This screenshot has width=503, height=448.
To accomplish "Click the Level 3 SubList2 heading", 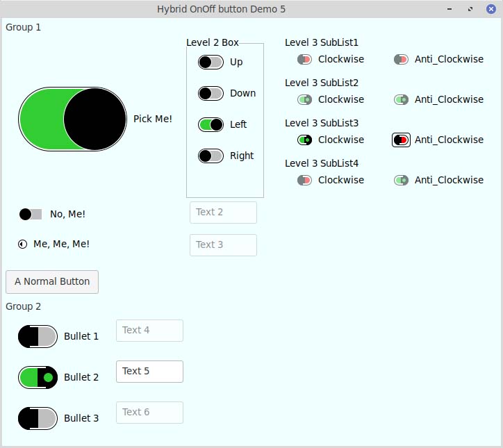I will [322, 83].
